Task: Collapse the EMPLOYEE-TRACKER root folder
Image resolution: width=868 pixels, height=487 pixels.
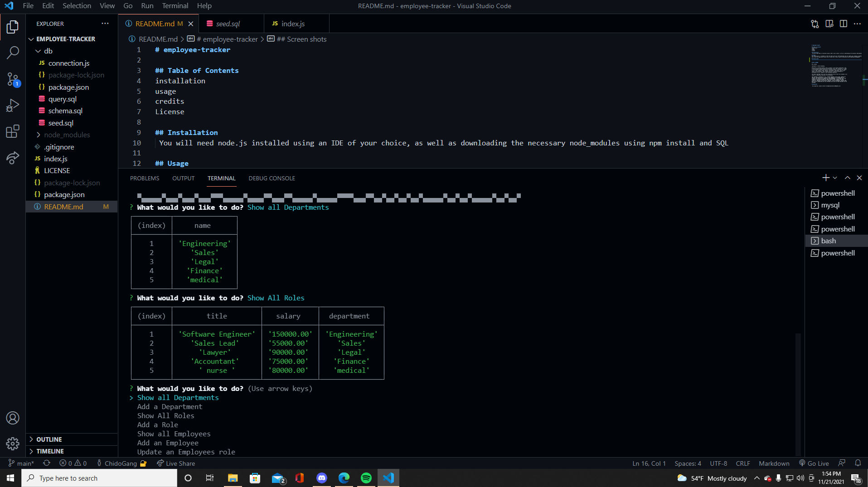Action: coord(72,39)
